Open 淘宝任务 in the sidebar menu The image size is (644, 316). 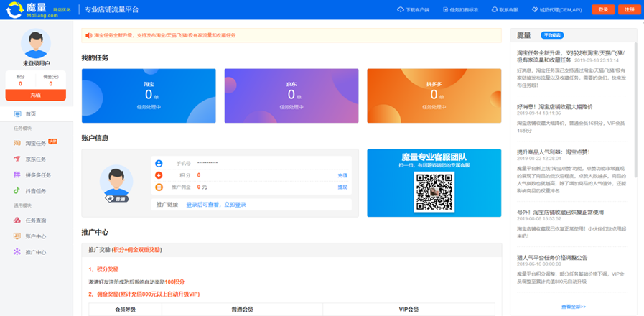(x=37, y=143)
